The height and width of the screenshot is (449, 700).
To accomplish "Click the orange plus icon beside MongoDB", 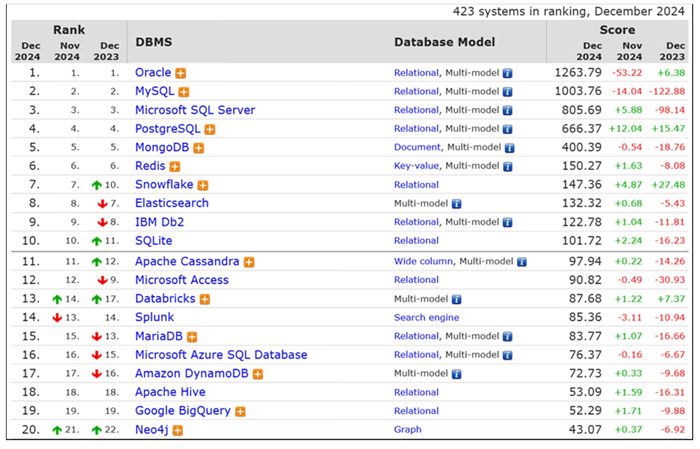I will [x=198, y=148].
